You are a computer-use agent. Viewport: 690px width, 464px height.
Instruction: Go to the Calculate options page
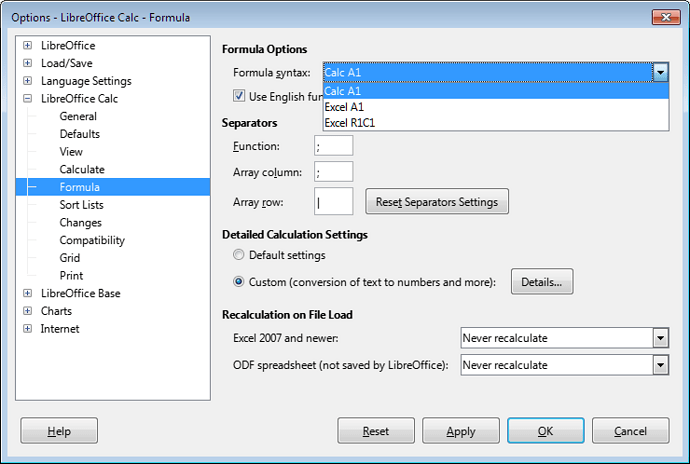pos(82,169)
